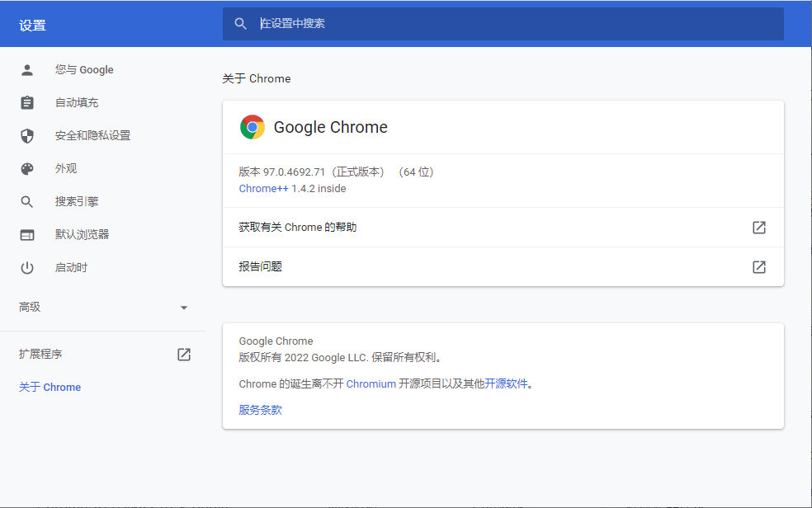Click the search magnifier icon in top bar
The image size is (812, 508).
[x=240, y=24]
